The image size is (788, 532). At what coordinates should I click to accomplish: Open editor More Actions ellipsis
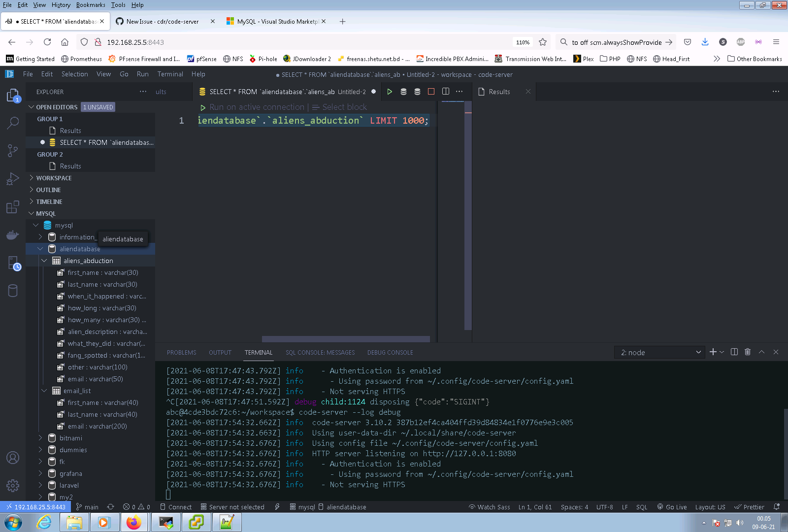(460, 92)
